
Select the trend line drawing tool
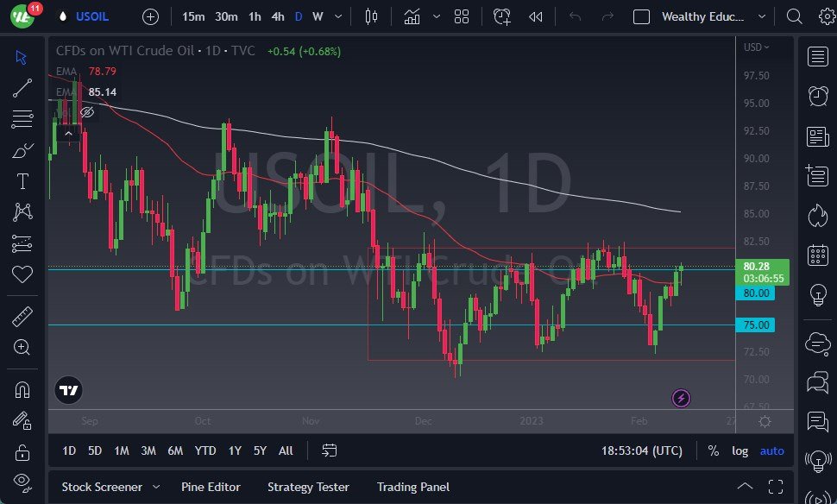click(x=22, y=88)
